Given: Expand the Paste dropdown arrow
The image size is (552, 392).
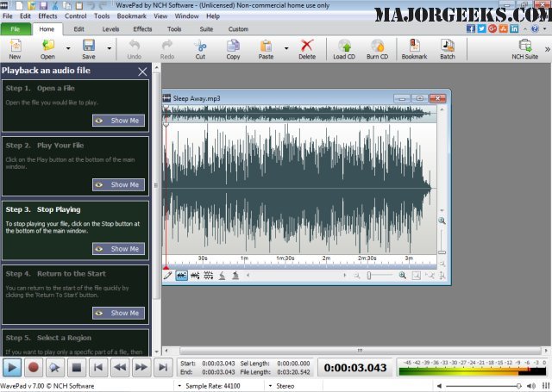Looking at the screenshot, I should (x=286, y=48).
